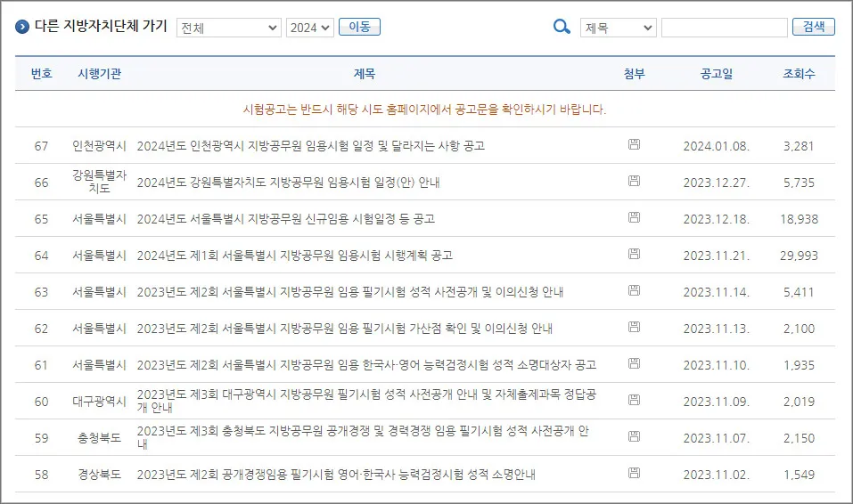The width and height of the screenshot is (853, 504).
Task: Open attachment icon for row 62
Action: pyautogui.click(x=634, y=327)
